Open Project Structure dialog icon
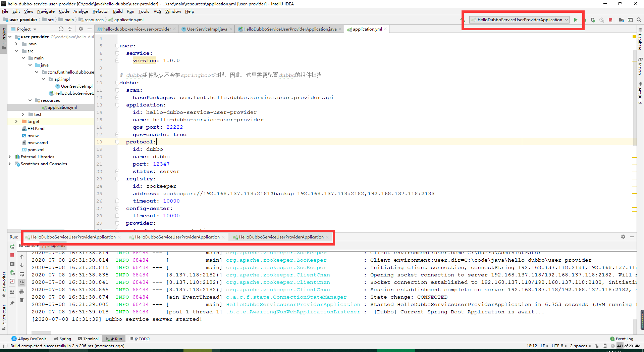This screenshot has width=644, height=352. [622, 20]
